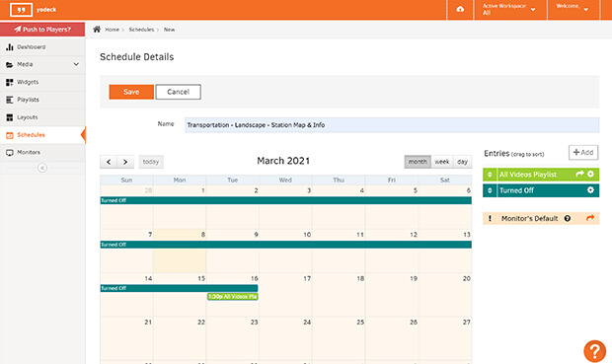
Task: Cancel the schedule edit
Action: [x=178, y=92]
